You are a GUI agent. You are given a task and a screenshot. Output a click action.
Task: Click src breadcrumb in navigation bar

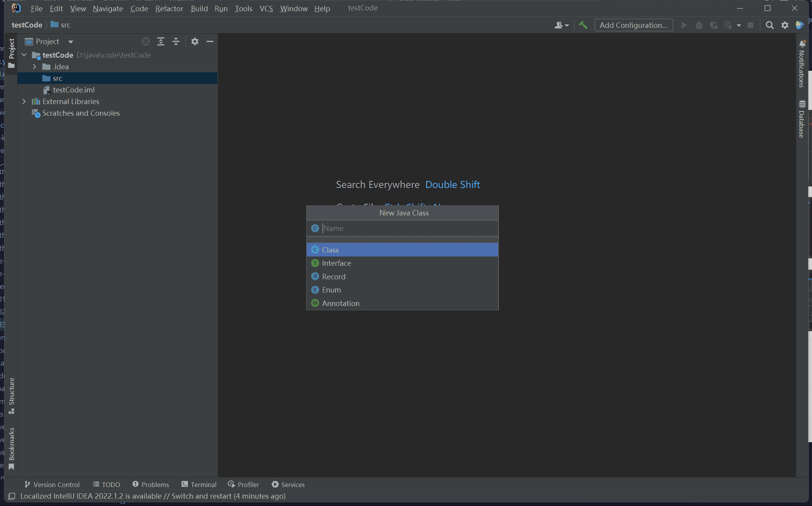[x=61, y=25]
